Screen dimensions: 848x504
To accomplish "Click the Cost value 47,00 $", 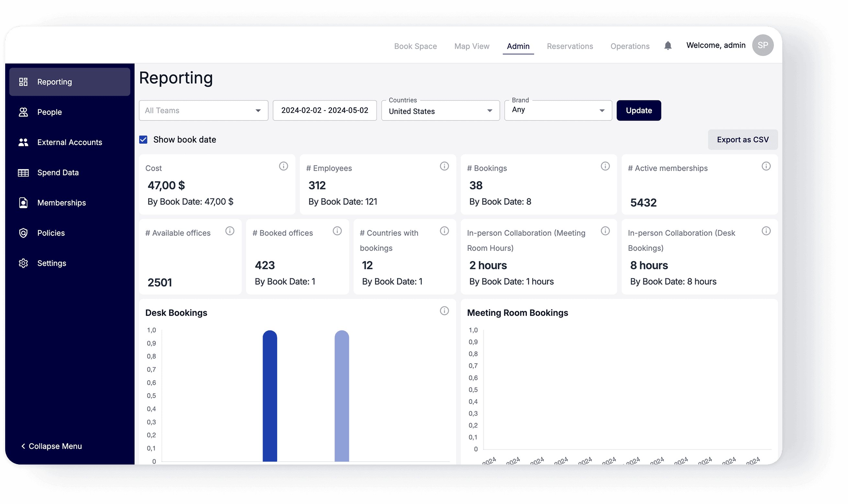I will (x=166, y=185).
